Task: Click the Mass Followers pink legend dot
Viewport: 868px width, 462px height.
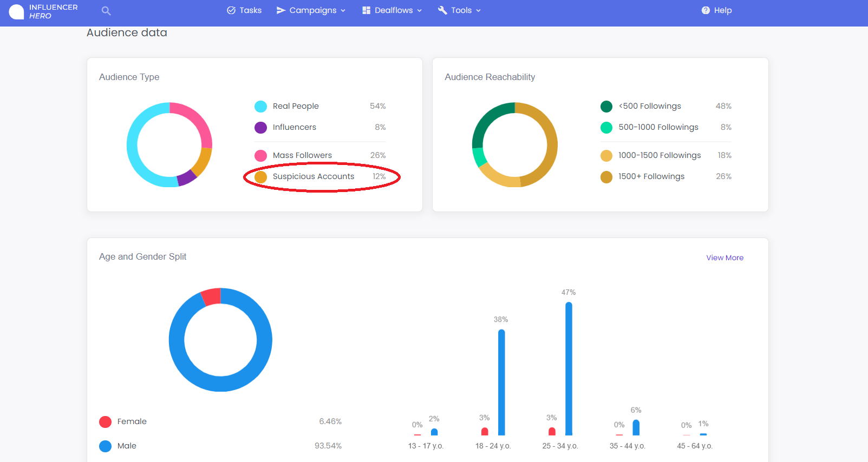Action: [x=260, y=155]
